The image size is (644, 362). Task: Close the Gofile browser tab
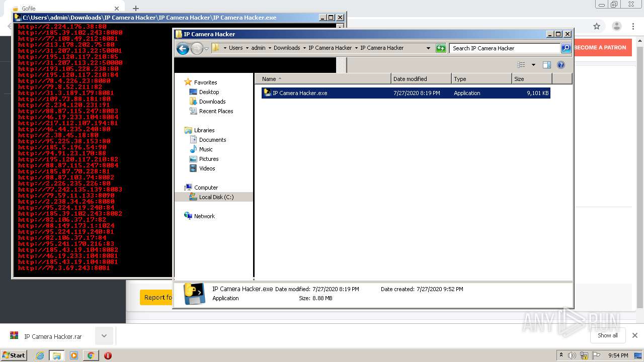(117, 9)
